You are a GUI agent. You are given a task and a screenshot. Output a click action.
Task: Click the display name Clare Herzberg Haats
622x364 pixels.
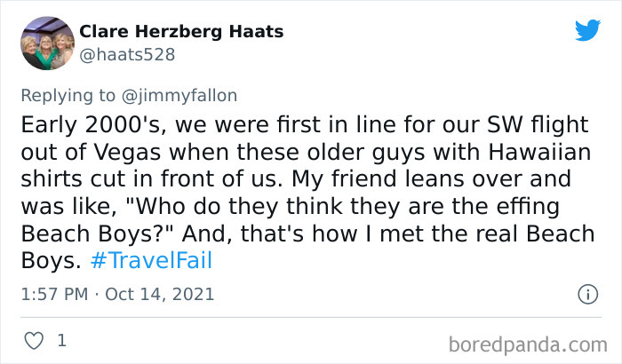[x=181, y=32]
